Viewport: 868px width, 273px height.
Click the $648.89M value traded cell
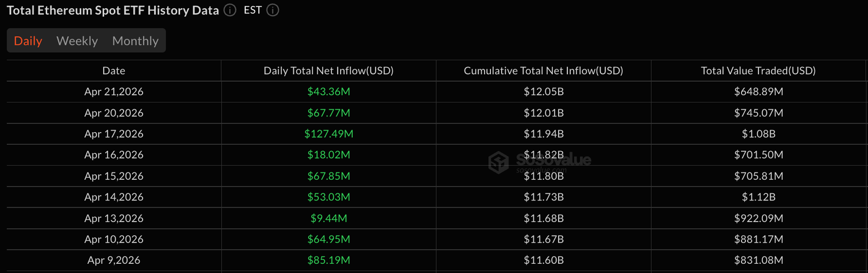[758, 92]
